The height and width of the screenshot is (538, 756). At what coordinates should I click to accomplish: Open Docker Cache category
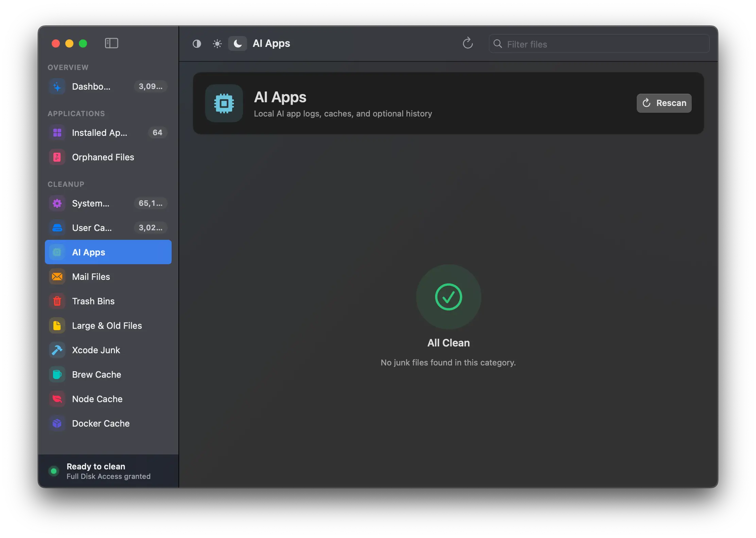tap(108, 424)
